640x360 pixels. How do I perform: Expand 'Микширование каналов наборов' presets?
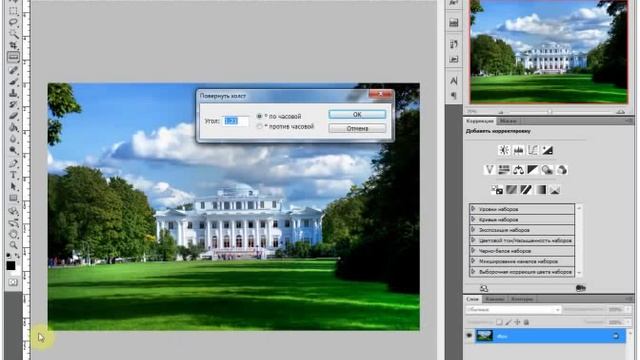(x=473, y=261)
